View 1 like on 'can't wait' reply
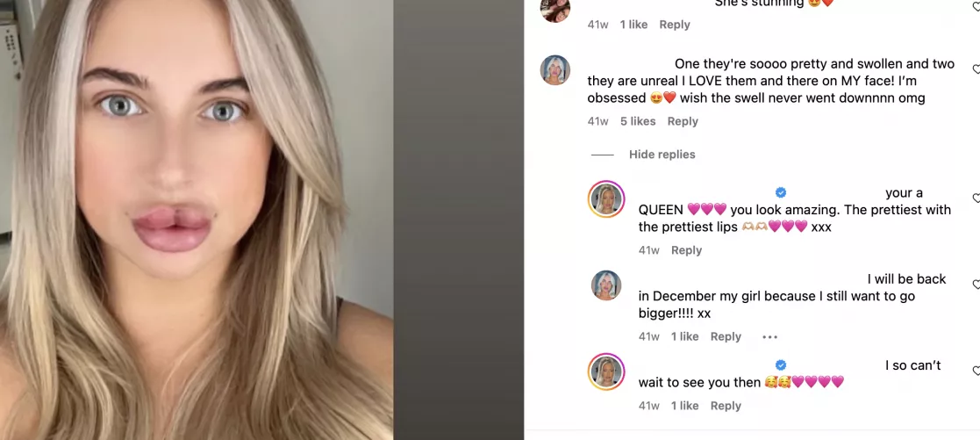This screenshot has width=980, height=440. tap(685, 406)
